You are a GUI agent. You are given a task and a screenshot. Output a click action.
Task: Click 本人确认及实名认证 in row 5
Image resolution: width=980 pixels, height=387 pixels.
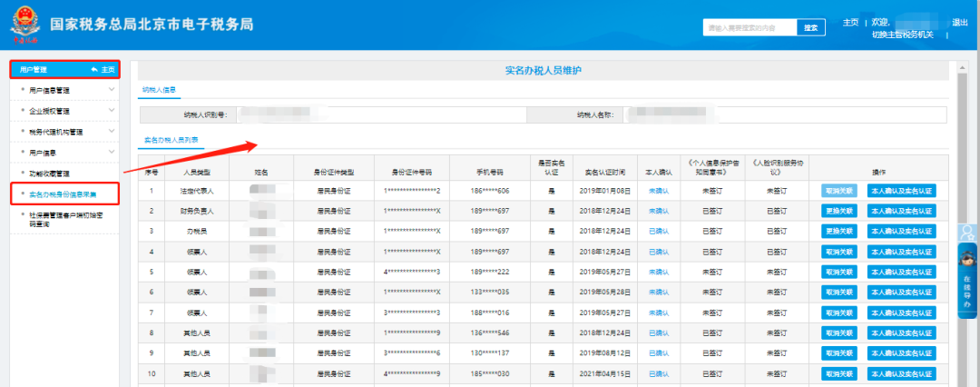pyautogui.click(x=901, y=273)
